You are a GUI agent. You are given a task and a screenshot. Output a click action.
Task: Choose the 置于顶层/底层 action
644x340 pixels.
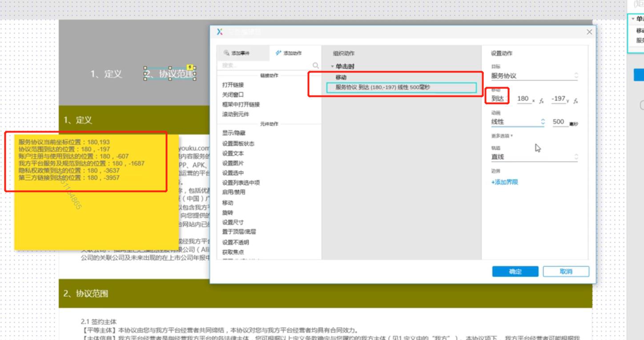click(239, 232)
